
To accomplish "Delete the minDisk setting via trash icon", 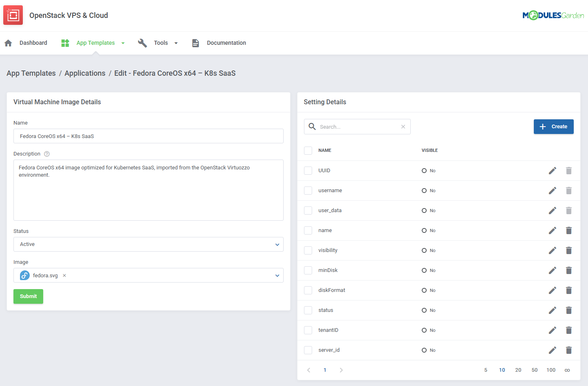I will click(x=568, y=270).
